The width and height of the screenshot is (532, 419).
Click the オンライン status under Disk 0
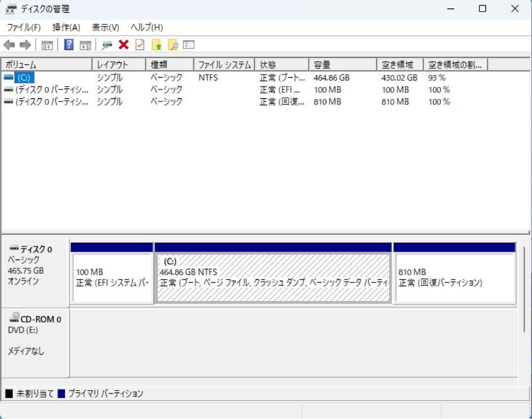(x=24, y=281)
